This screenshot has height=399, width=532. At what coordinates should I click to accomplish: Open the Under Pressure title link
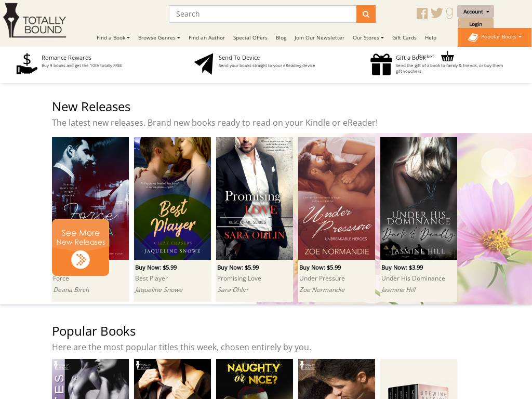(x=322, y=278)
